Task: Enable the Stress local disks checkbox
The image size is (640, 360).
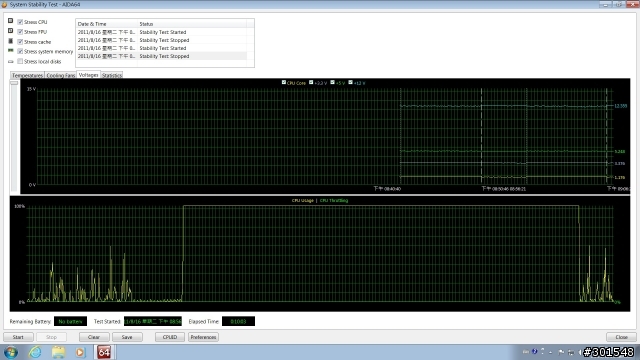Action: tap(20, 61)
